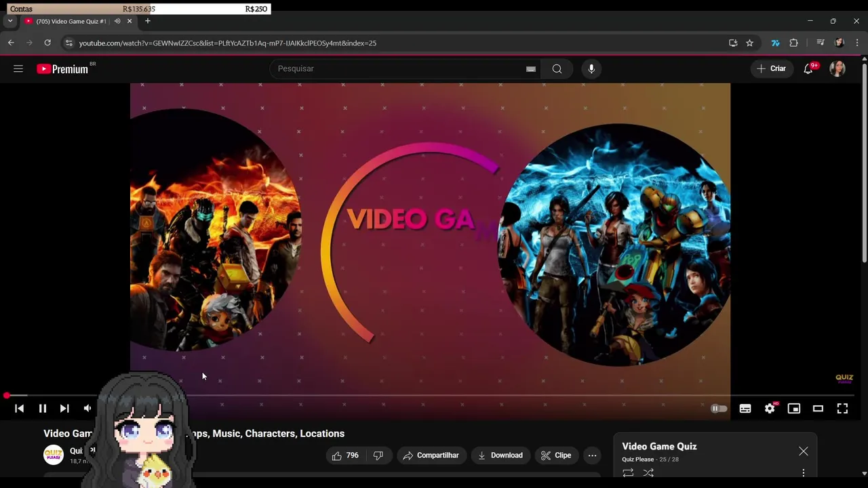This screenshot has height=488, width=868.
Task: Toggle the autoplay switch in player
Action: [719, 408]
